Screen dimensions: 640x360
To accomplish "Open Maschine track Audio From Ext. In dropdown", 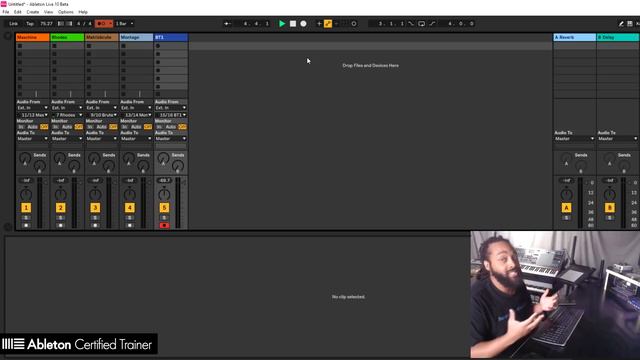I will (x=33, y=108).
